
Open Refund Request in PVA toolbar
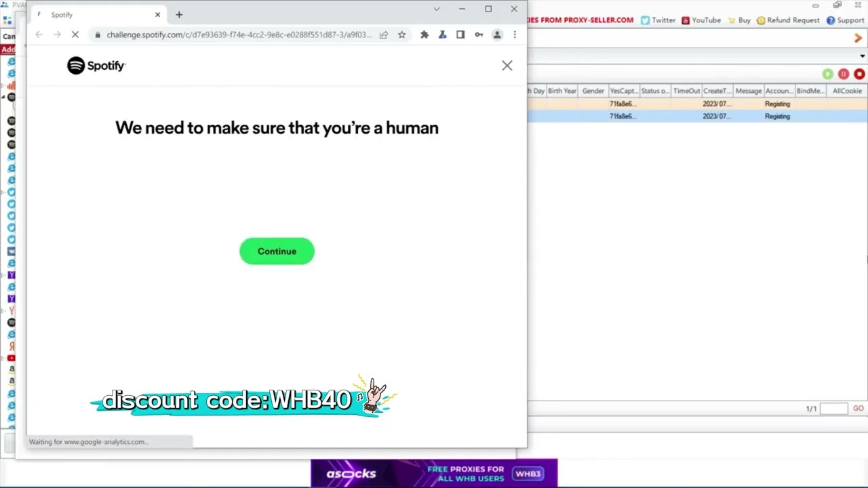[x=787, y=20]
